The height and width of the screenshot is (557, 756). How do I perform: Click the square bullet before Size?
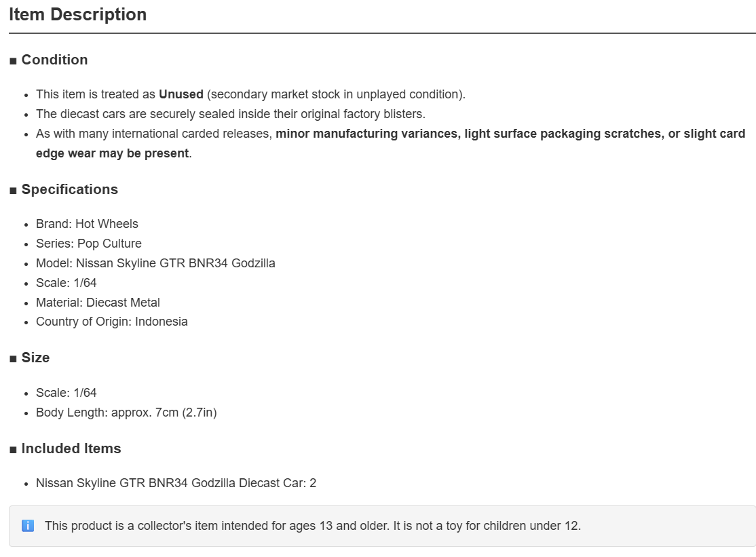13,358
